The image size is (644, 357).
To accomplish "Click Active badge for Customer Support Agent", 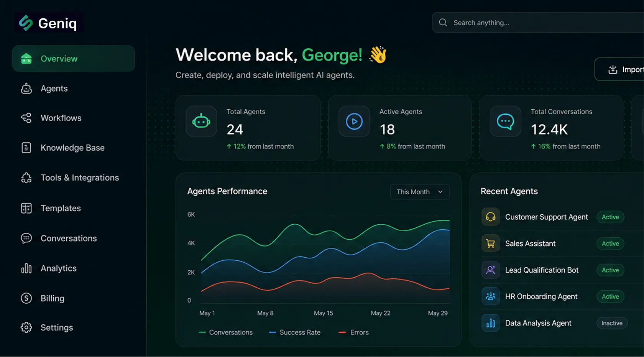I will coord(610,217).
